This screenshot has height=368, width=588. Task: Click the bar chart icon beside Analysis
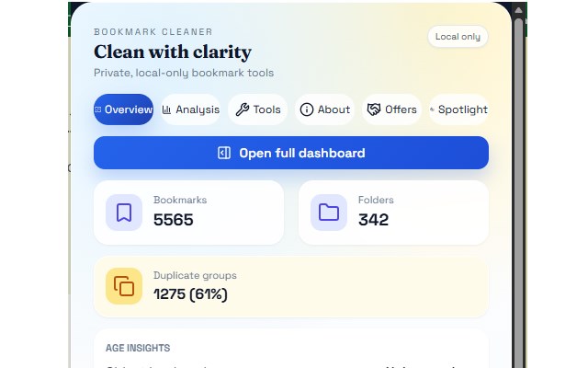[x=167, y=109]
